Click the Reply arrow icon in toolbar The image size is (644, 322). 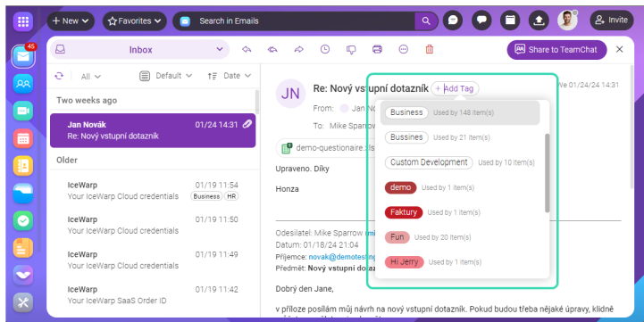pyautogui.click(x=247, y=50)
